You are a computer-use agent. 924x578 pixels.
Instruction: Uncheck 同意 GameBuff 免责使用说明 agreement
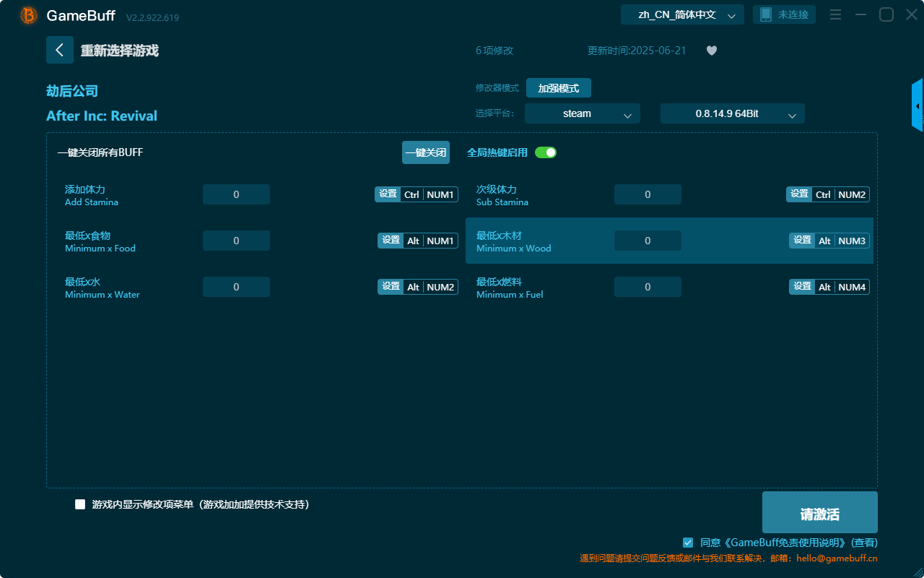(x=687, y=543)
